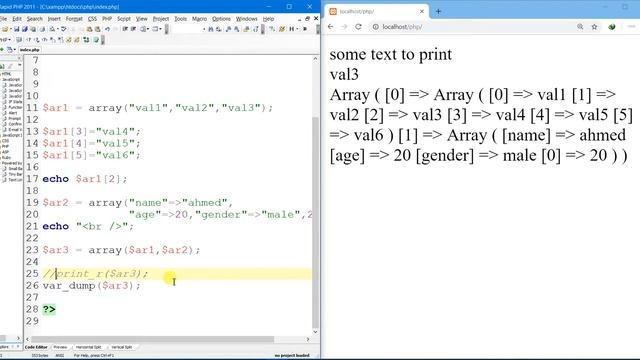640x360 pixels.
Task: Open the Windows menu
Action: click(247, 19)
